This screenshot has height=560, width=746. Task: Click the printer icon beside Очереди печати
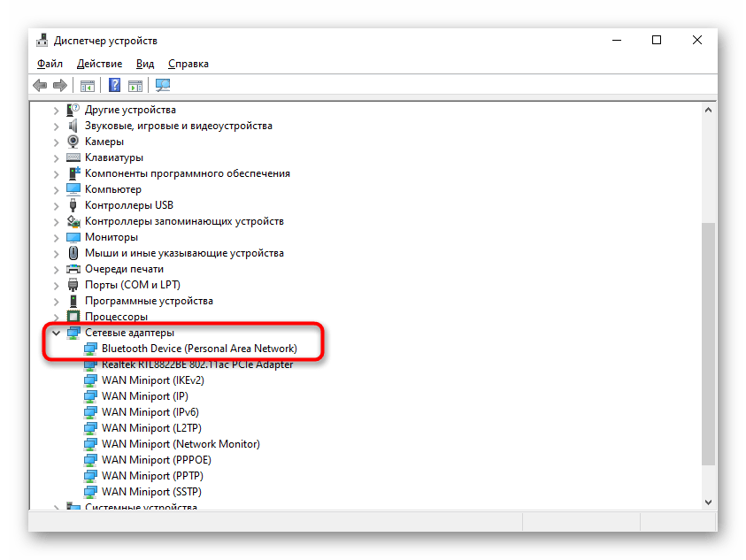tap(73, 269)
